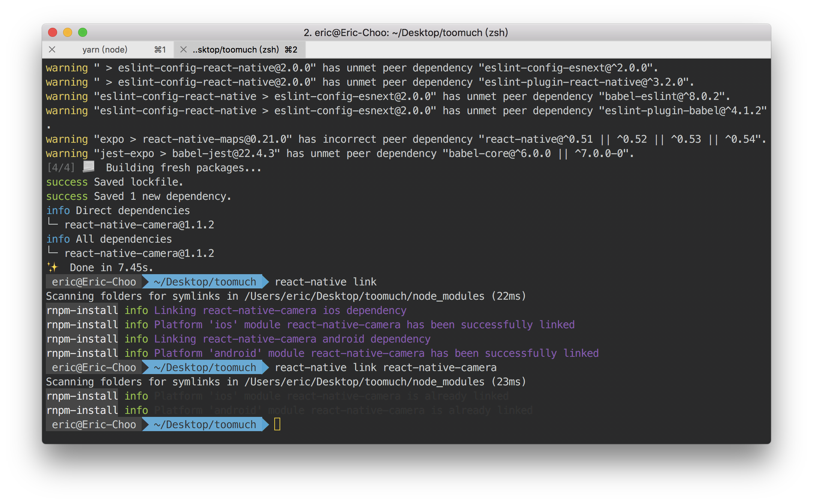The height and width of the screenshot is (504, 813).
Task: Select the 'react-native link' command text
Action: 325,282
